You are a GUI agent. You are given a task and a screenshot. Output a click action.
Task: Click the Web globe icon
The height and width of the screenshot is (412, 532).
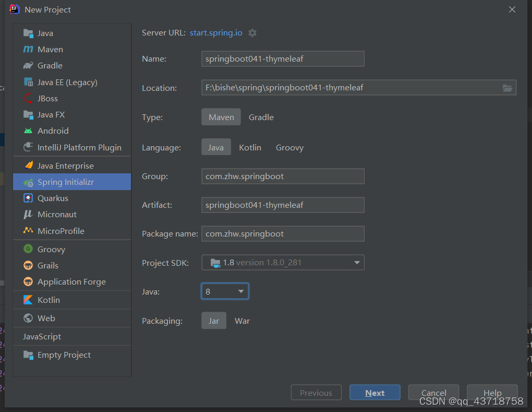(x=28, y=318)
